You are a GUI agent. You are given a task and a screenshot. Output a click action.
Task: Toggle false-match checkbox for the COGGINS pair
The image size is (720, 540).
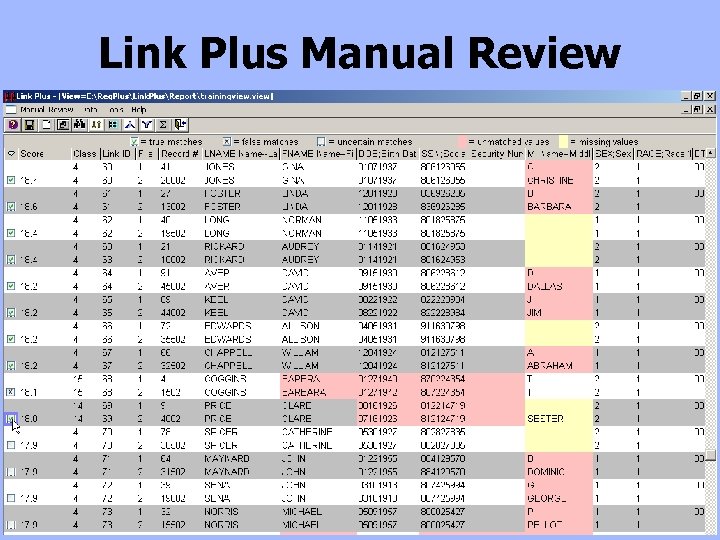tap(11, 392)
